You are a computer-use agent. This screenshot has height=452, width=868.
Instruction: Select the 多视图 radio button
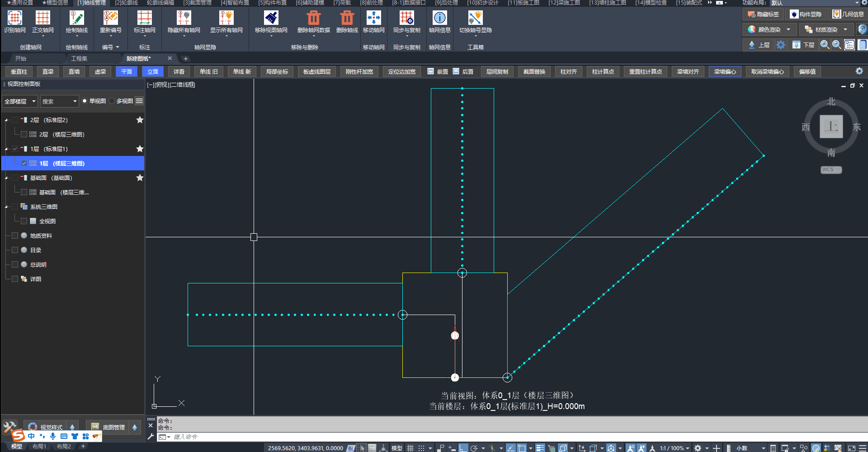click(112, 101)
